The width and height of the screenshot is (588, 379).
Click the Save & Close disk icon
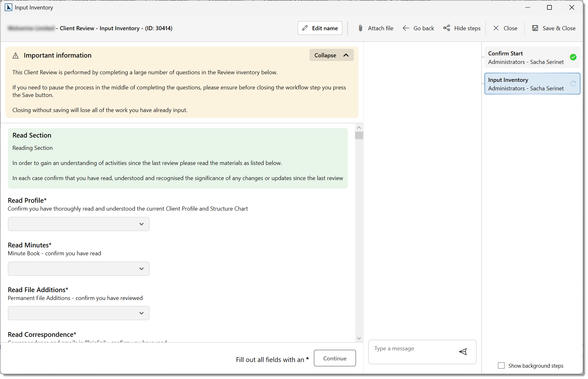pos(535,28)
